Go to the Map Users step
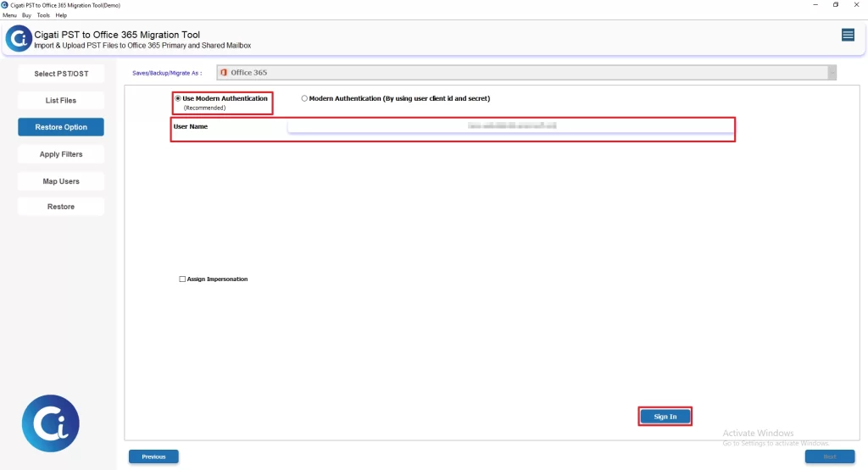 [x=61, y=181]
